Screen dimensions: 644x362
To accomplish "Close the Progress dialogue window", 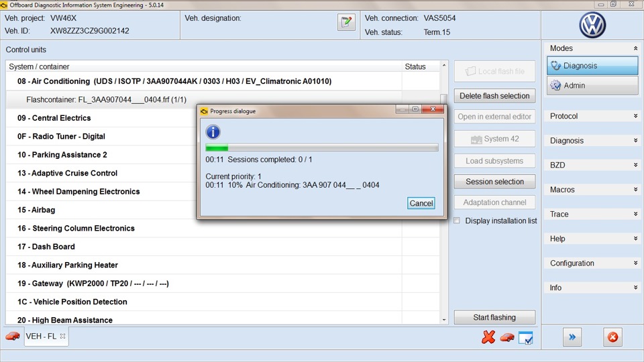I will click(x=433, y=109).
